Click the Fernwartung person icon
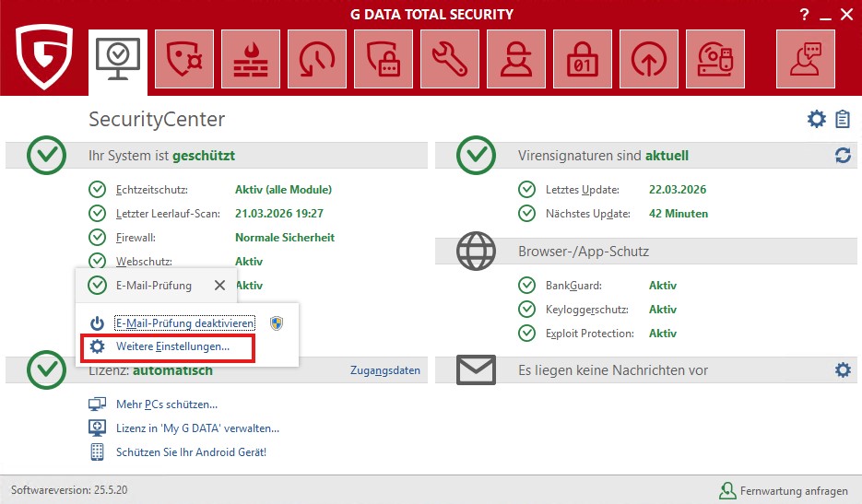Viewport: 862px width, 504px height. (x=727, y=490)
